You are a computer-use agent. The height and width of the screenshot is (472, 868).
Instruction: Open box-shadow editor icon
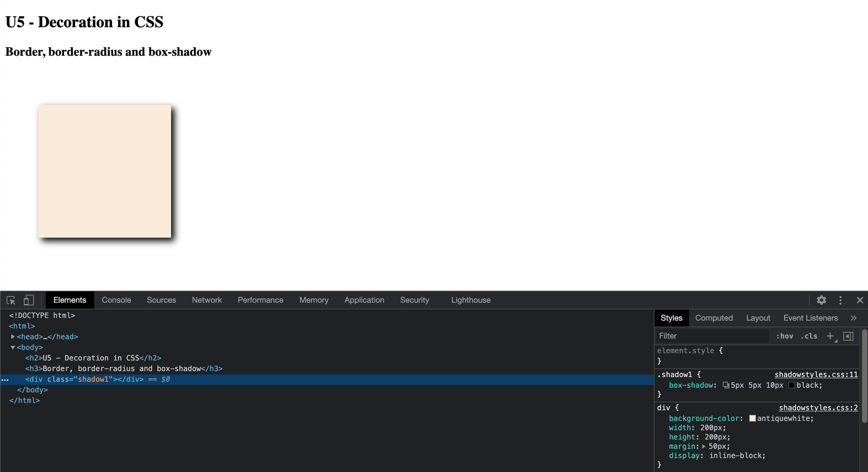(x=726, y=386)
